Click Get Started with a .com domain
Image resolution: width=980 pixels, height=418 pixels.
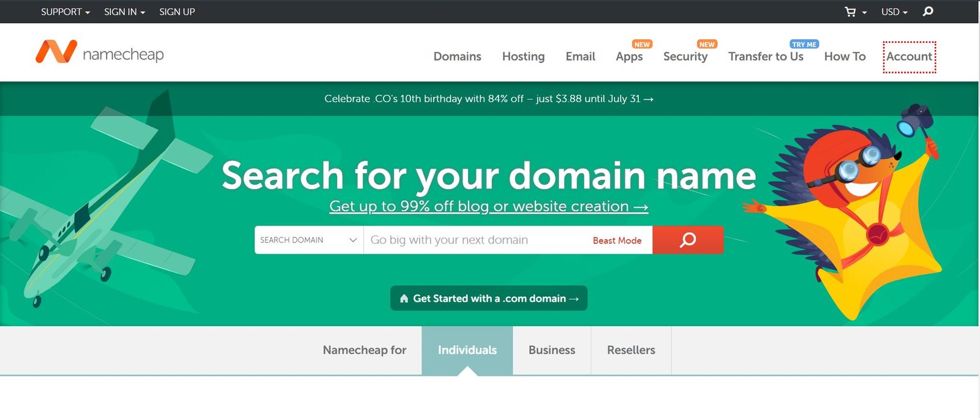pyautogui.click(x=489, y=299)
